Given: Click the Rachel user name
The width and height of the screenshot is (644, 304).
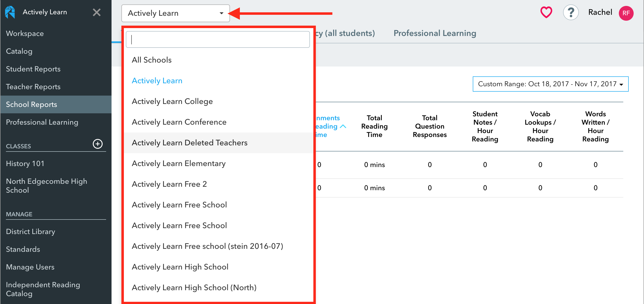Looking at the screenshot, I should click(x=600, y=12).
